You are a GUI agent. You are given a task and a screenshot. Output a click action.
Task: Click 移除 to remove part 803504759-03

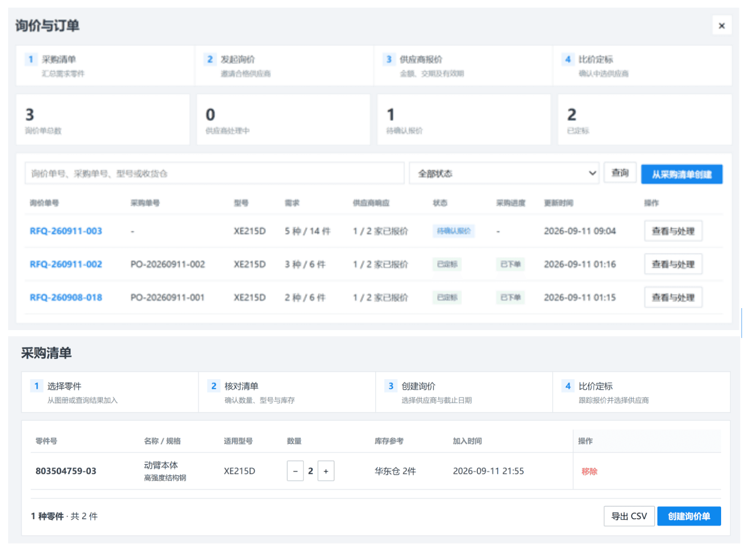[x=589, y=471]
